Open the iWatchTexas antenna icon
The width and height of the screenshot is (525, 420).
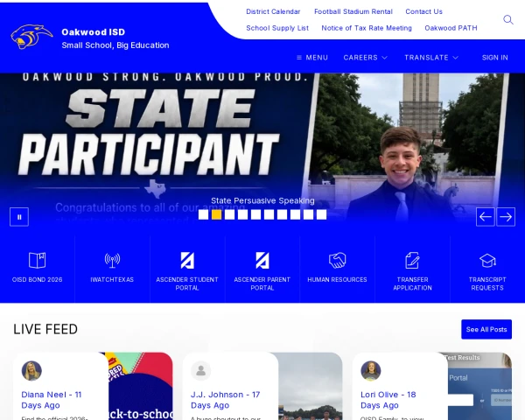tap(112, 260)
